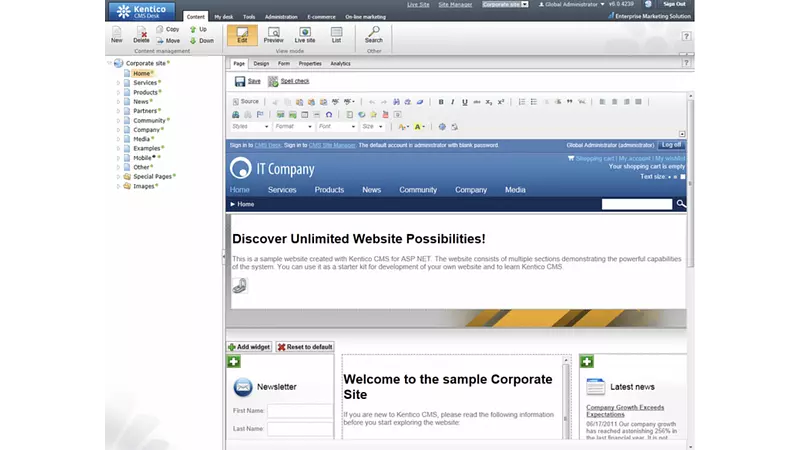
Task: Open the Tools tab
Action: click(x=249, y=17)
